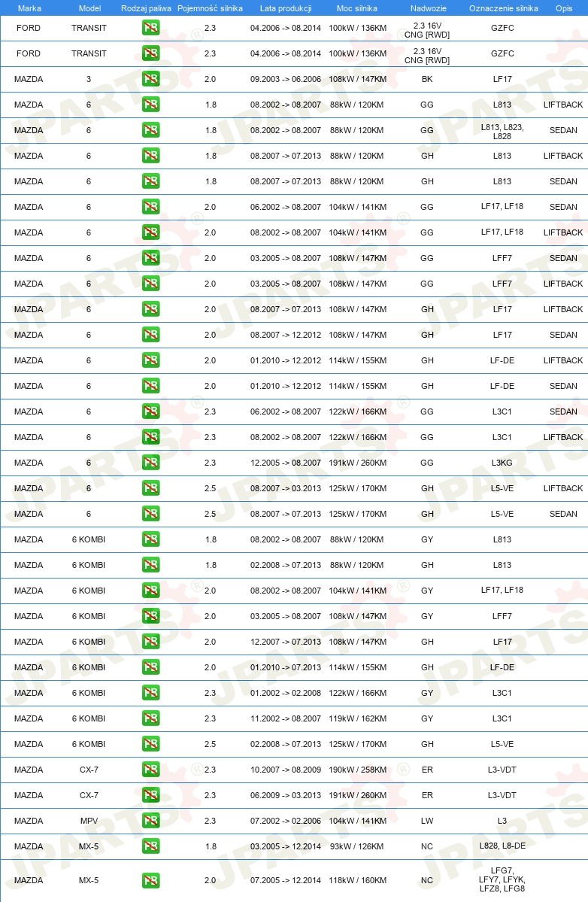Click production dates 03.2005 -> 12.2014
588x902 pixels.
286,846
